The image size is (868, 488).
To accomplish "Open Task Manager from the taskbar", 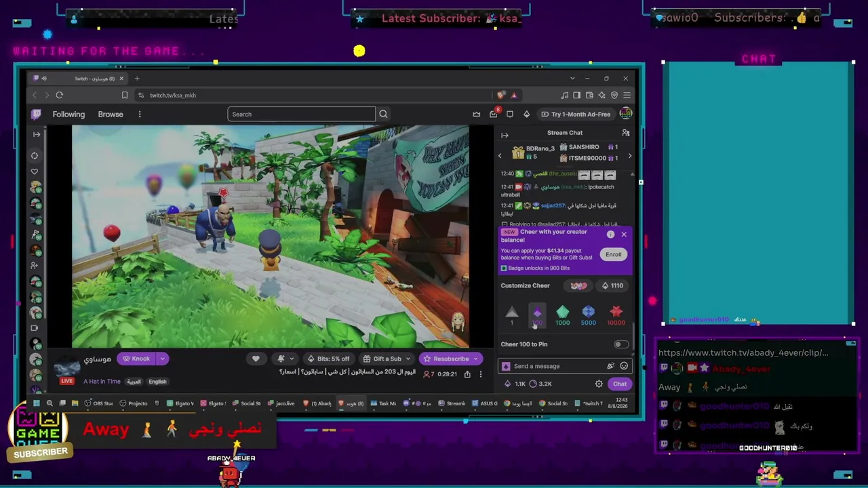I will coord(383,403).
